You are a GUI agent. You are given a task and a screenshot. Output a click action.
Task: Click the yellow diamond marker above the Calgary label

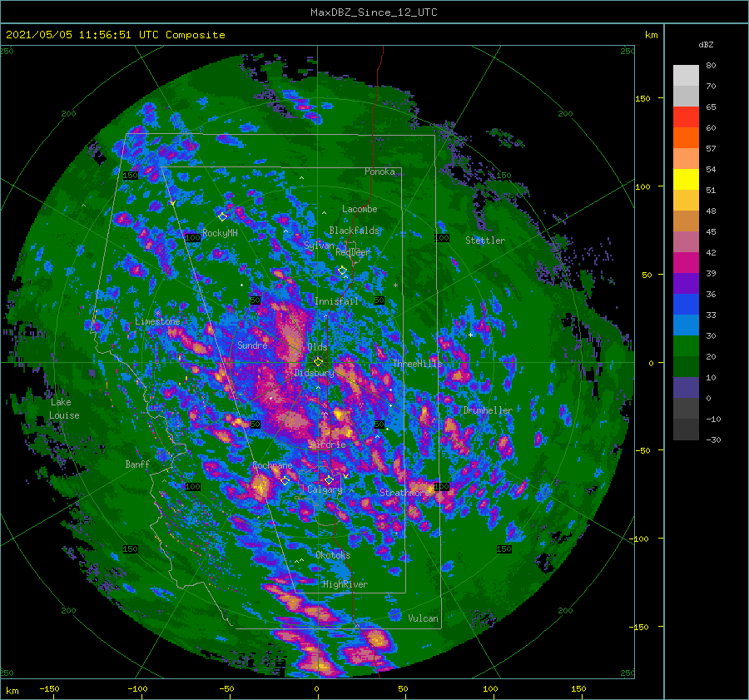tap(329, 479)
